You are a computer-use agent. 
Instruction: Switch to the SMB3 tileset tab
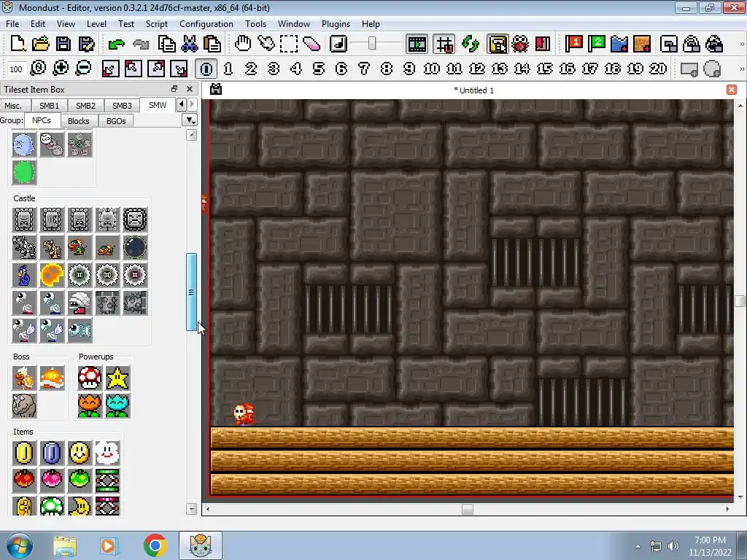(122, 106)
